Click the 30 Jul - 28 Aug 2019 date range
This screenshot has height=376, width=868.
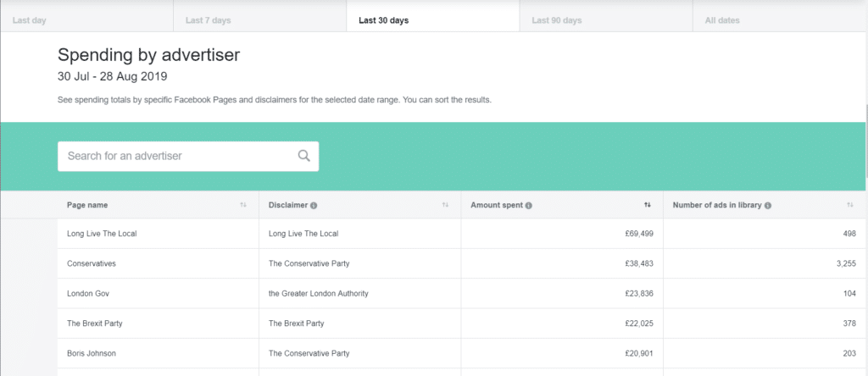113,76
